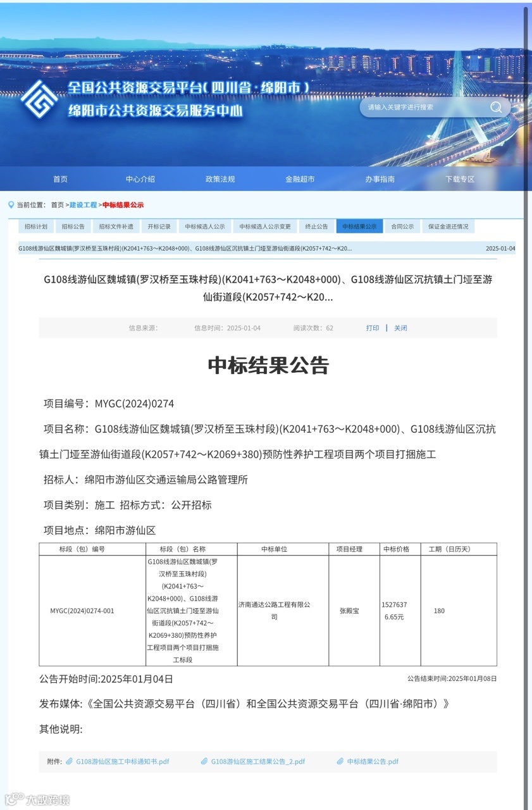Click 公告开始时间:2025年01月04日 text
The width and height of the screenshot is (532, 810).
click(x=106, y=679)
